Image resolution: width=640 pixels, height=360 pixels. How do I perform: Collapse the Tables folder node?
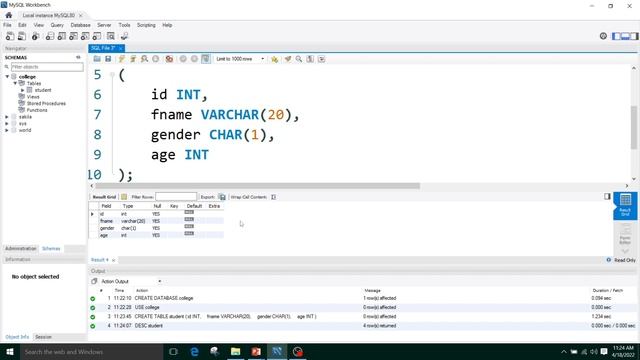point(15,83)
